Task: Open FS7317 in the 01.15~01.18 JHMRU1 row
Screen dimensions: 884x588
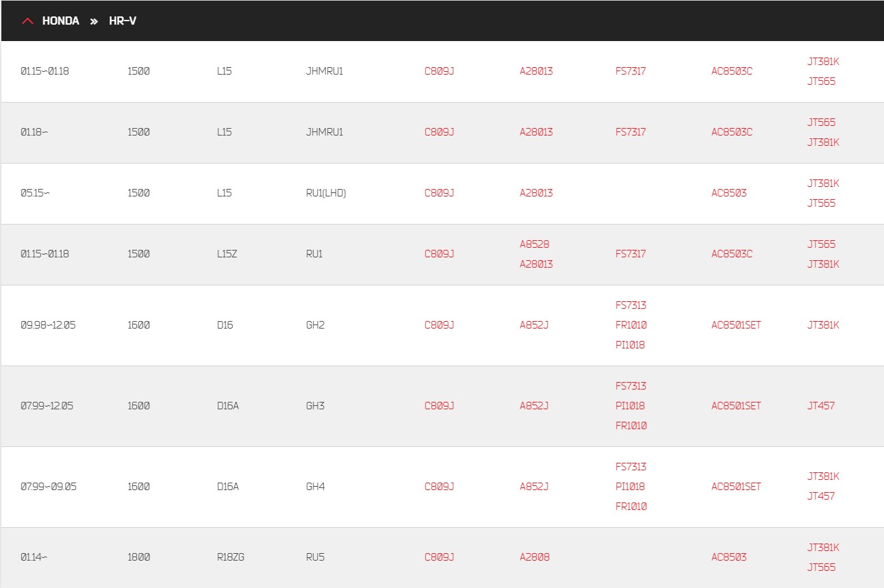Action: coord(631,71)
